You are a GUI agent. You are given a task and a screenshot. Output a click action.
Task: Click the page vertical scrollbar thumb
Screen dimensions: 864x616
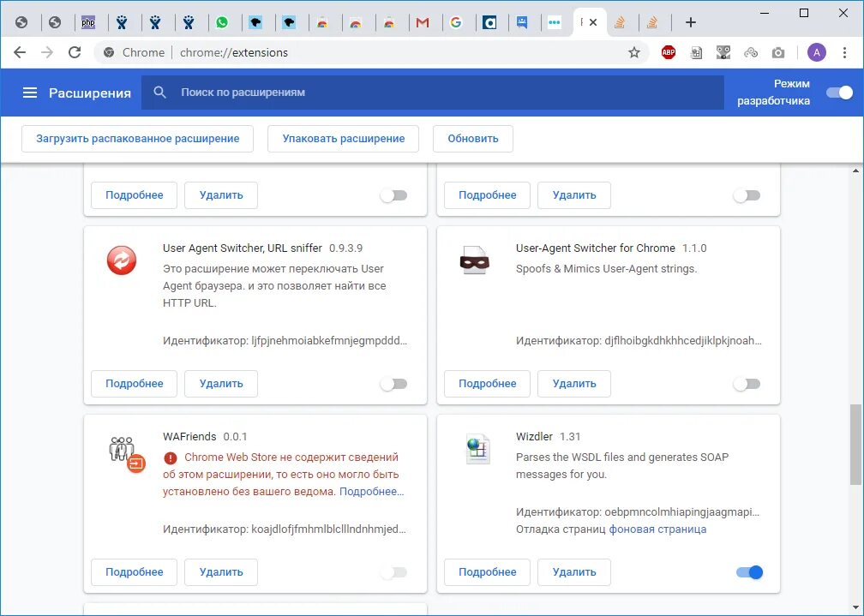(x=855, y=445)
